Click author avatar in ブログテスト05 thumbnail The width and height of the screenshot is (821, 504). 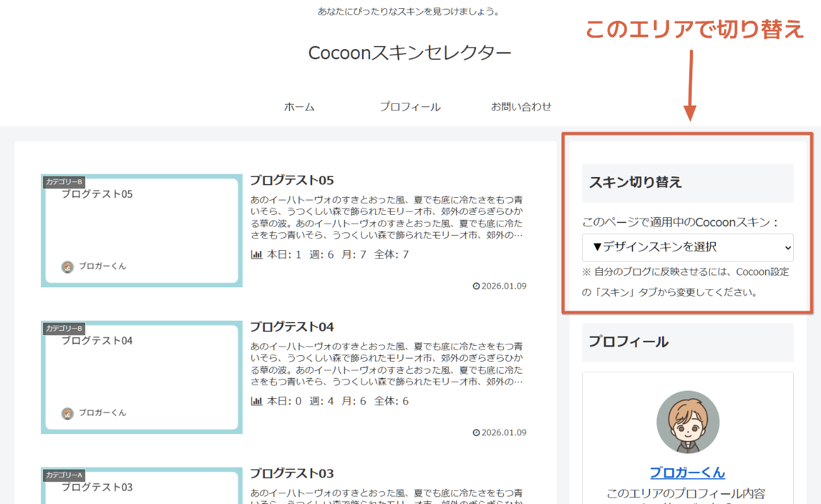pyautogui.click(x=67, y=267)
